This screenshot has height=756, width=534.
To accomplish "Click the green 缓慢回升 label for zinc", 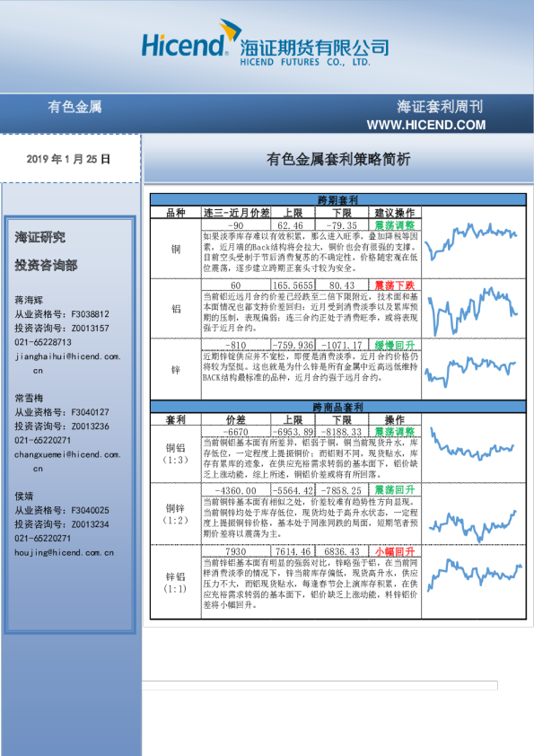I will [395, 345].
